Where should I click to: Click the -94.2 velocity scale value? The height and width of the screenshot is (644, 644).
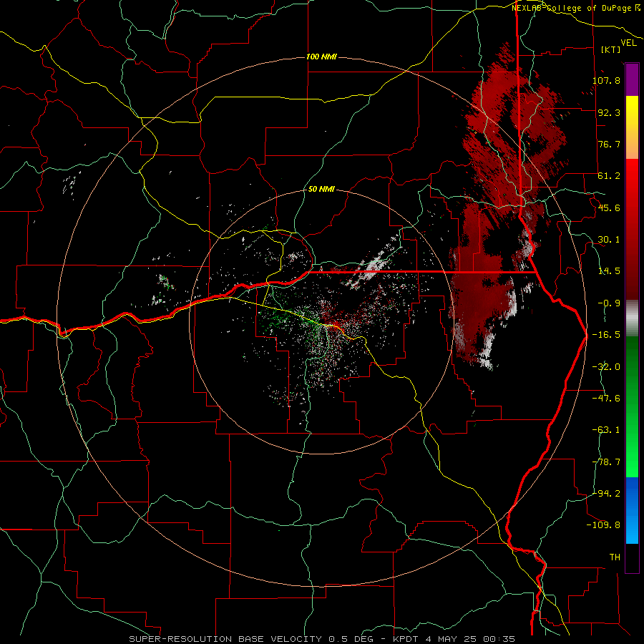(x=606, y=493)
